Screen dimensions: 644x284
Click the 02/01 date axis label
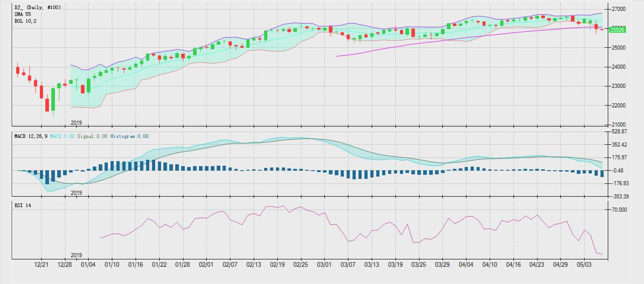tap(206, 265)
